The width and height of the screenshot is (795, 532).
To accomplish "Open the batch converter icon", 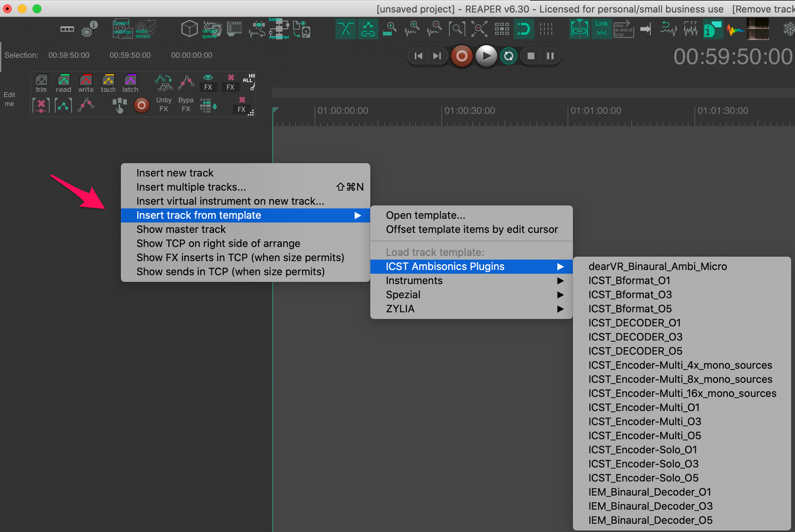I will (x=279, y=29).
